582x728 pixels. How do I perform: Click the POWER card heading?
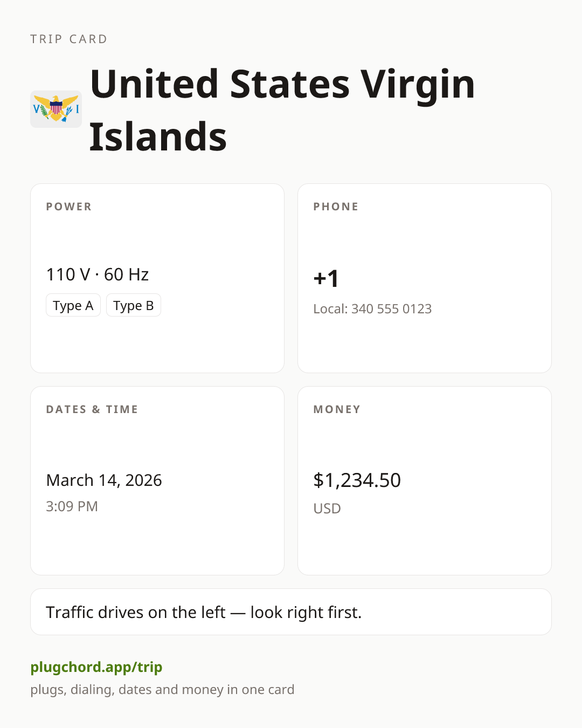69,207
